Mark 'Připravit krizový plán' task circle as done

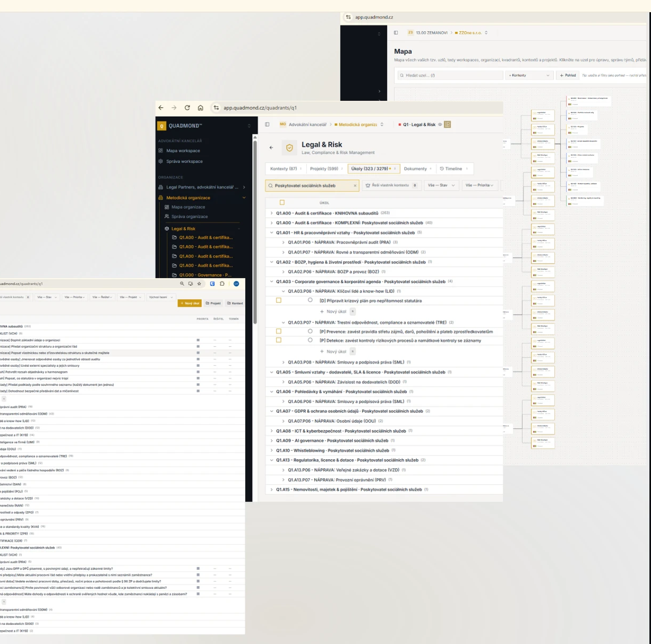point(310,300)
